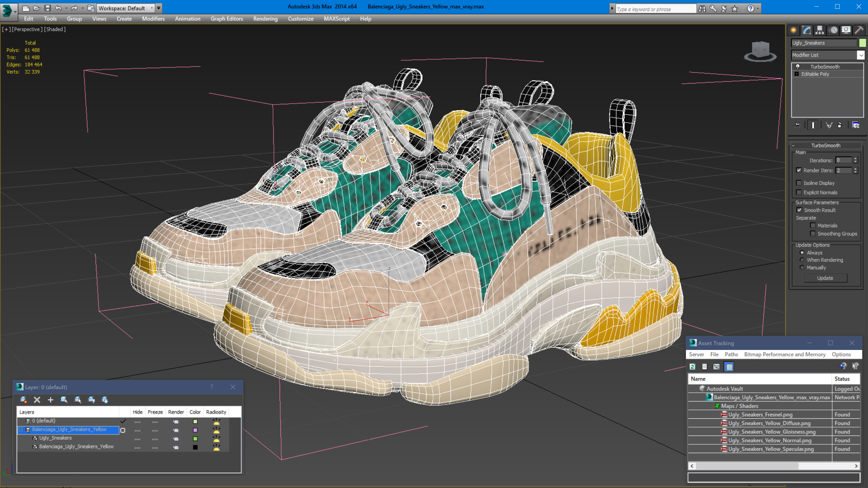868x488 pixels.
Task: Toggle TurboSmooth modifier lightbulb visibility
Action: (797, 66)
